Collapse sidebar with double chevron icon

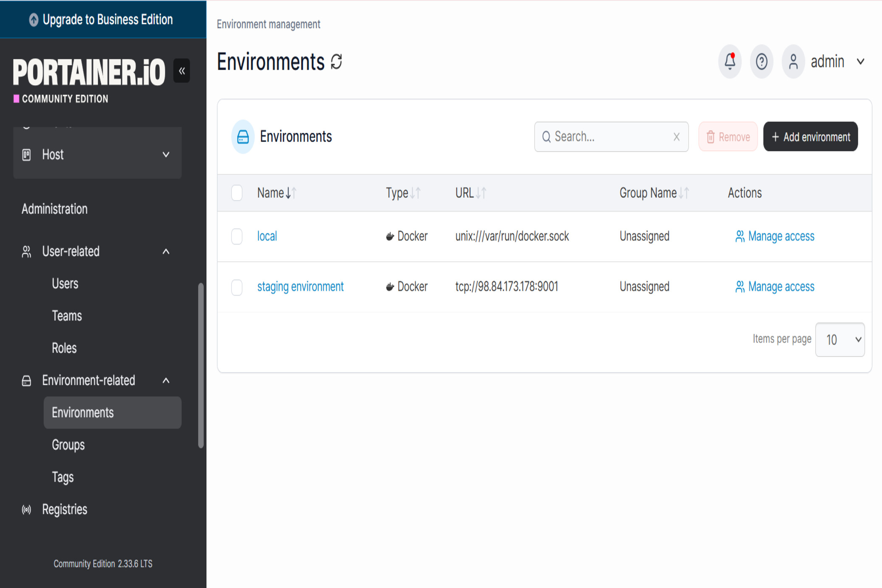click(x=182, y=71)
